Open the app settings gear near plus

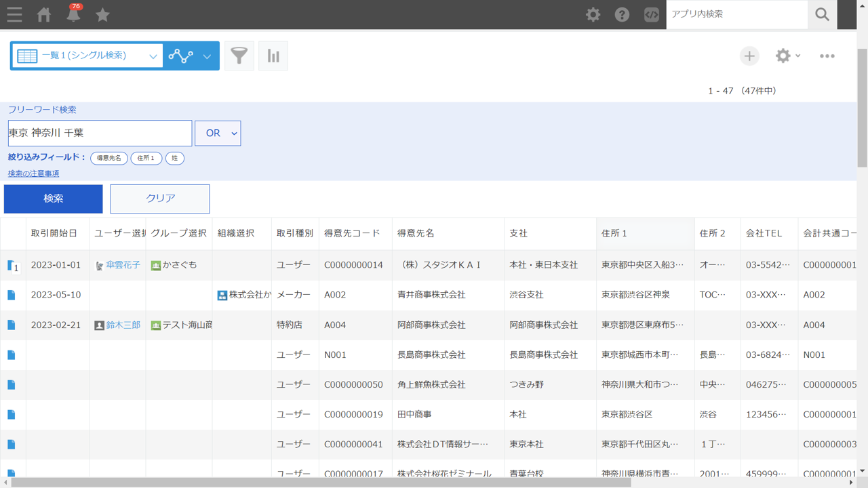tap(783, 56)
